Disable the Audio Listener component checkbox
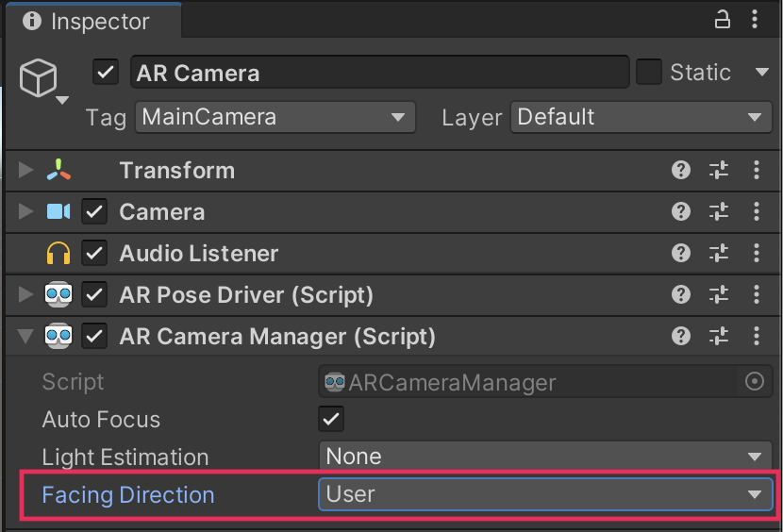 tap(94, 254)
